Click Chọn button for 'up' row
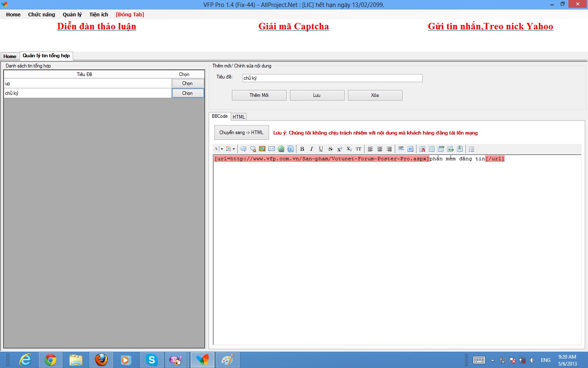Screen dimensions: 588x368 (x=188, y=83)
